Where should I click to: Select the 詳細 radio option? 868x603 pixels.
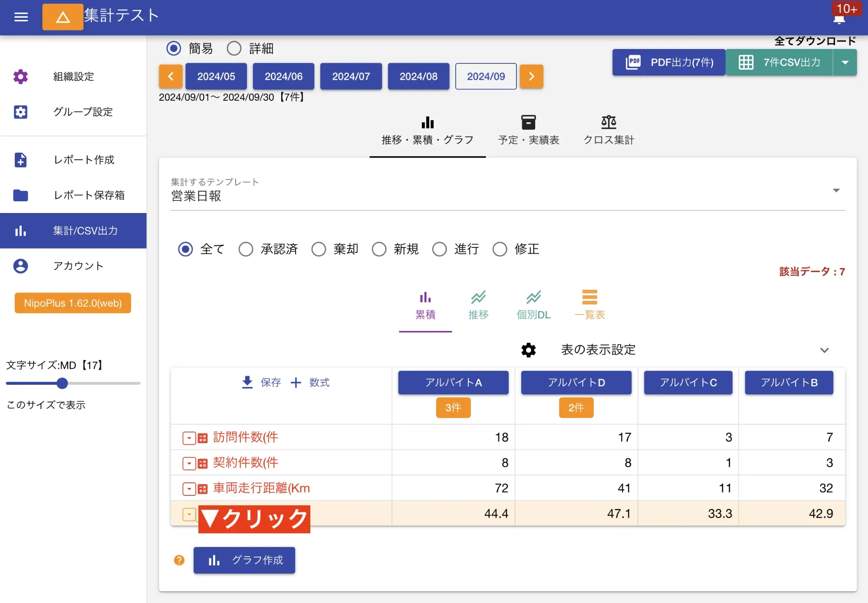(234, 48)
